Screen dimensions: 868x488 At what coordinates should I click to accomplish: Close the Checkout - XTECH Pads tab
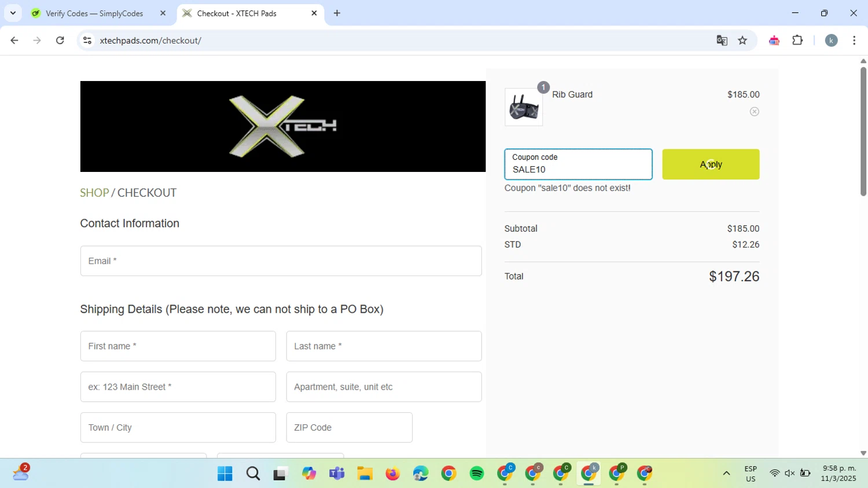314,13
